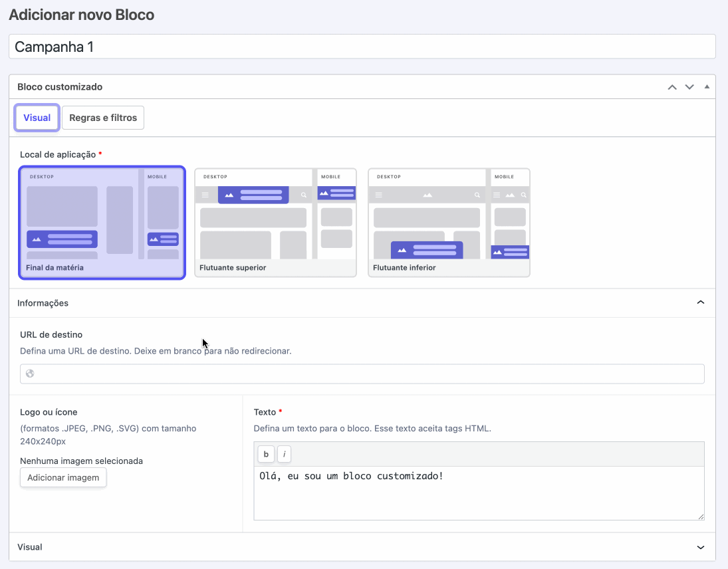Click the Adicionar novo Bloco heading
This screenshot has width=728, height=569.
pos(82,15)
